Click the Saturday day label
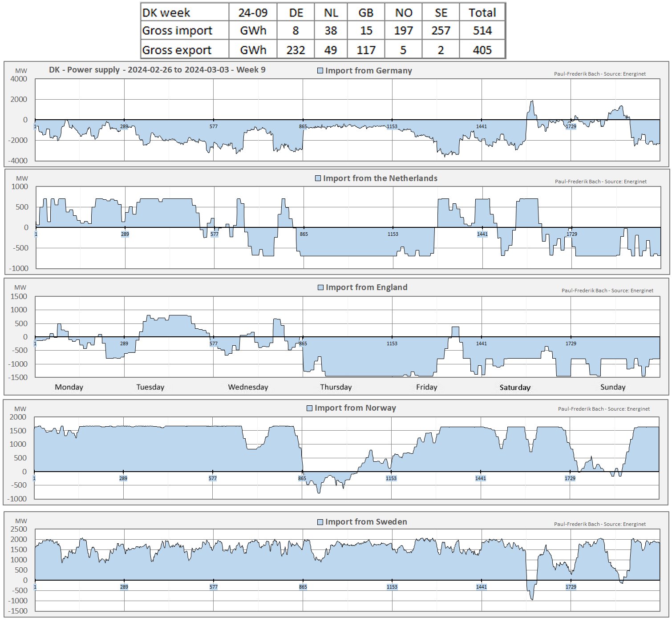This screenshot has width=672, height=626. [515, 388]
